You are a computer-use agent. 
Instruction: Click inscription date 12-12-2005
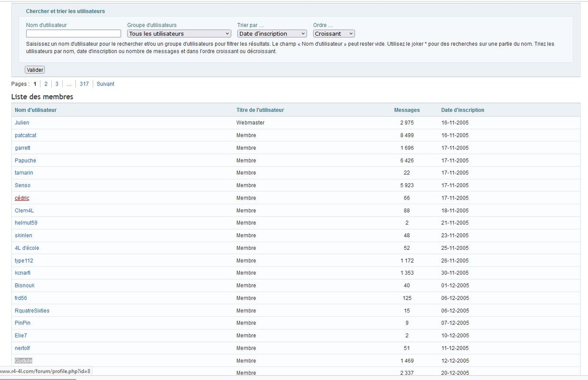(455, 361)
